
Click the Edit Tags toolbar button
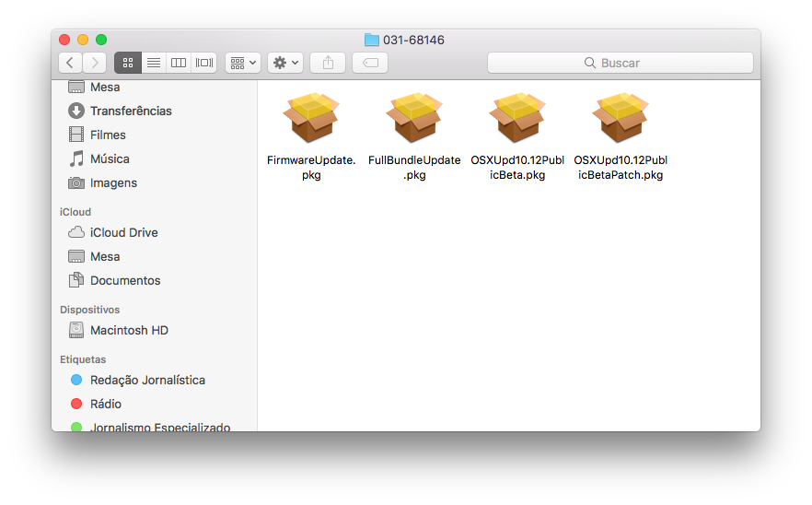click(x=370, y=63)
